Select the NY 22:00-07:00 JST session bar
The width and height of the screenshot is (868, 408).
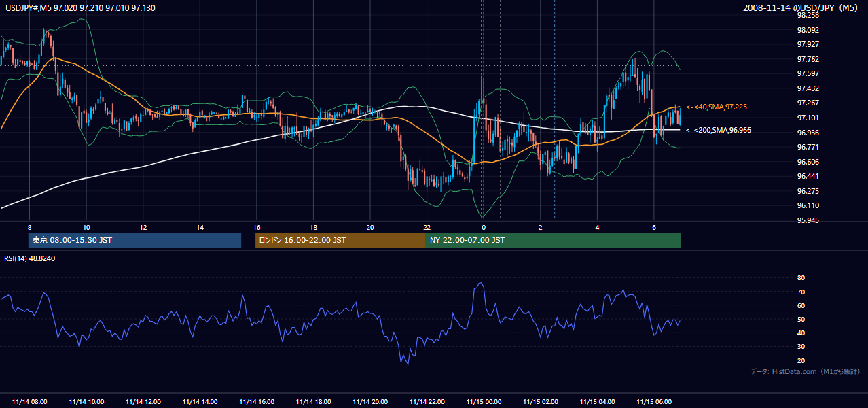(554, 240)
